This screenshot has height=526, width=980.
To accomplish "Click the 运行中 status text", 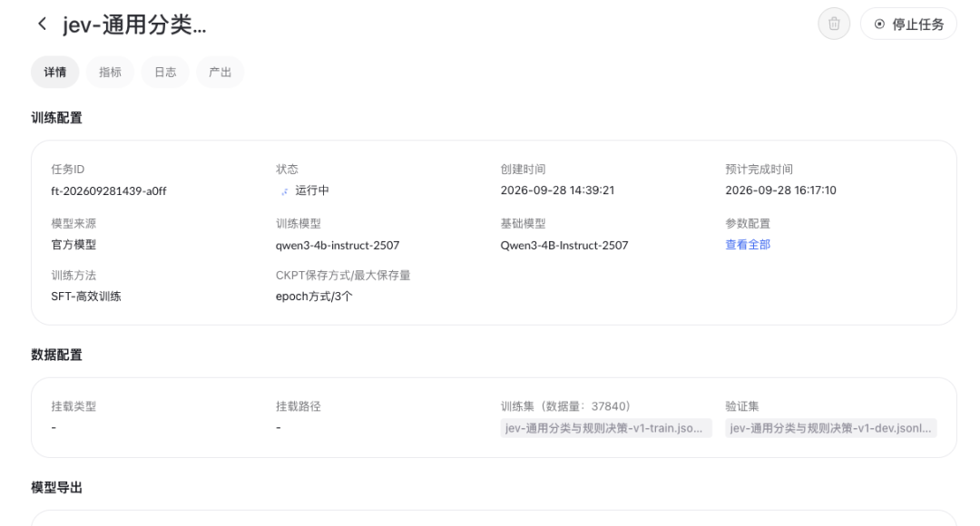I will pos(312,190).
